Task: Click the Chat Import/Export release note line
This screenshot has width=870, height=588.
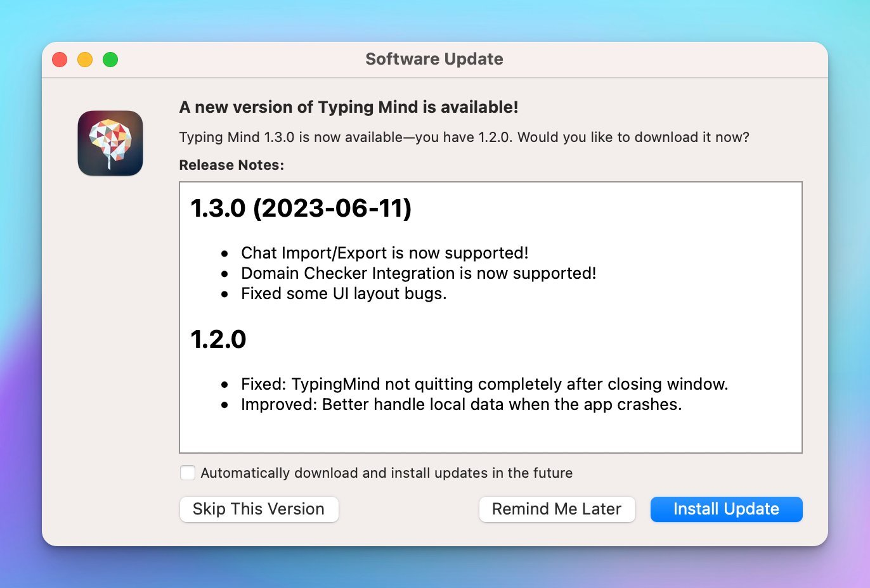Action: click(385, 253)
